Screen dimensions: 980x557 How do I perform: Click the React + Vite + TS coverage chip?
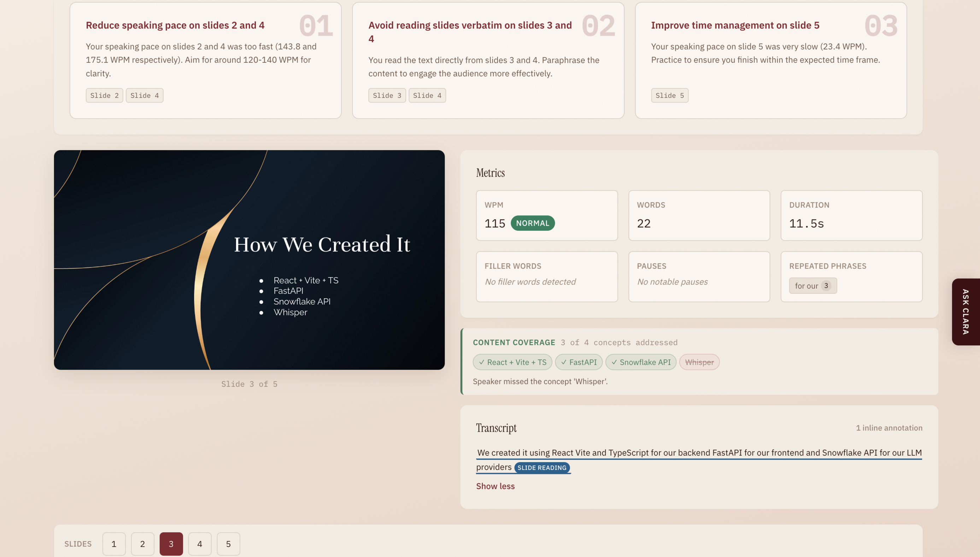pos(512,362)
